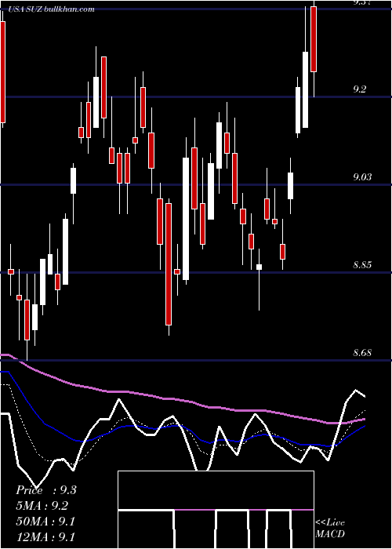Click the 'USA SUZ bullkhan.com' chart title

[x=51, y=9]
